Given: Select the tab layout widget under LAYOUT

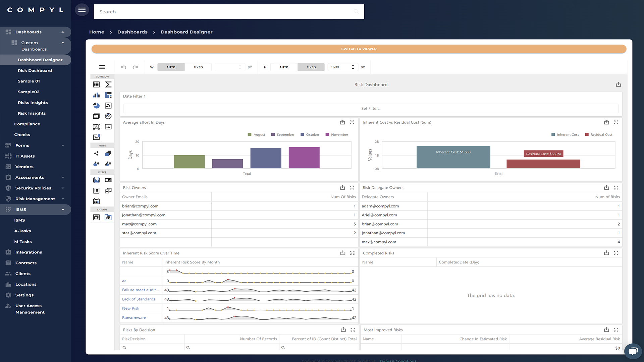Looking at the screenshot, I should point(108,218).
